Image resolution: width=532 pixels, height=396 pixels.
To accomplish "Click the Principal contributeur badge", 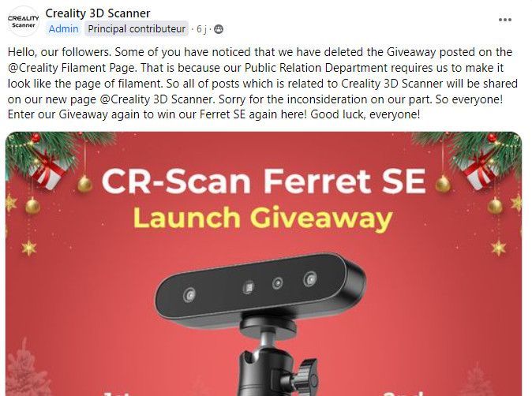I will 137,29.
